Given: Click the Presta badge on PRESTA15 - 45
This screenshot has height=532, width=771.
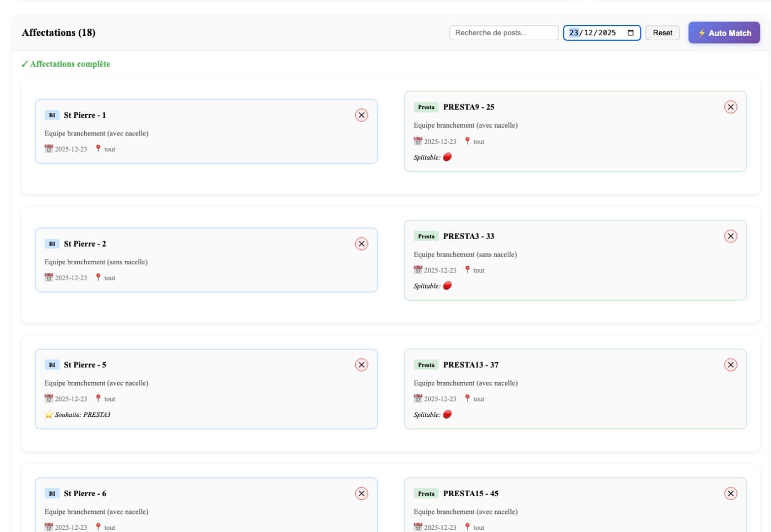Looking at the screenshot, I should point(426,493).
